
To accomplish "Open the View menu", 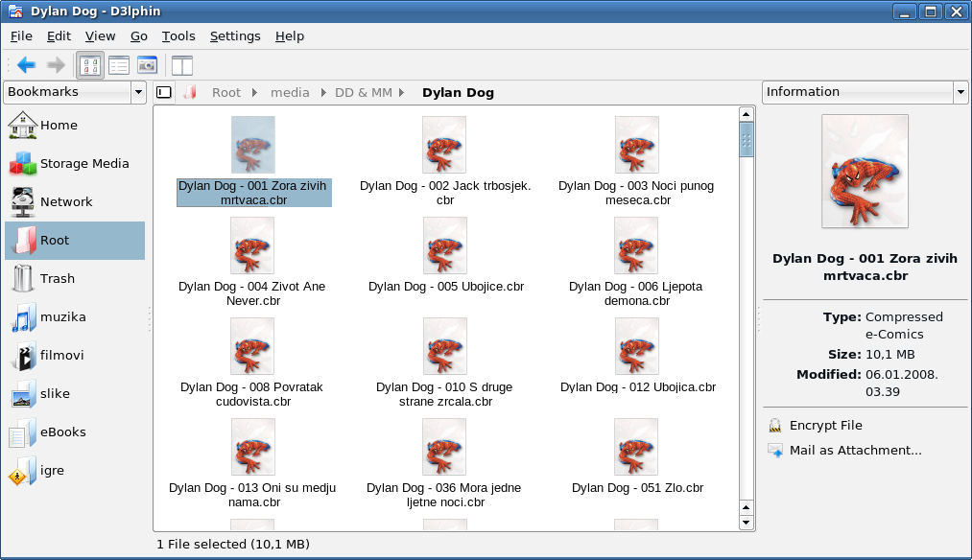I will pyautogui.click(x=101, y=35).
